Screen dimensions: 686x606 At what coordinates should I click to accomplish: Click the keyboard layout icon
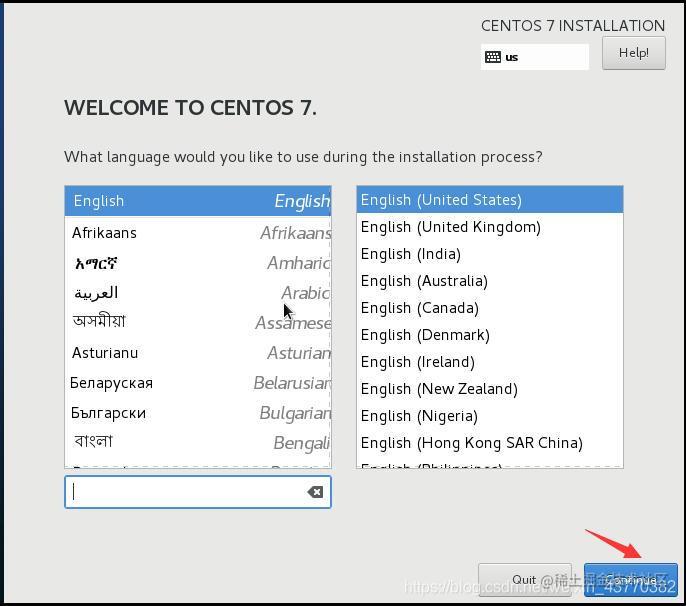point(493,57)
